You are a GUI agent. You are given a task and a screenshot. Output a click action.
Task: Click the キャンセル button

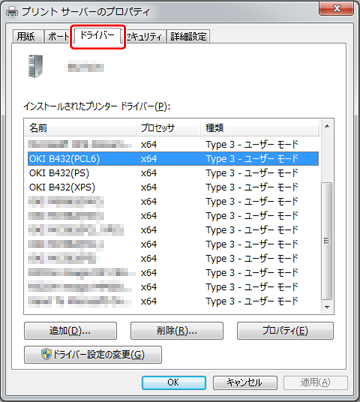tap(245, 382)
